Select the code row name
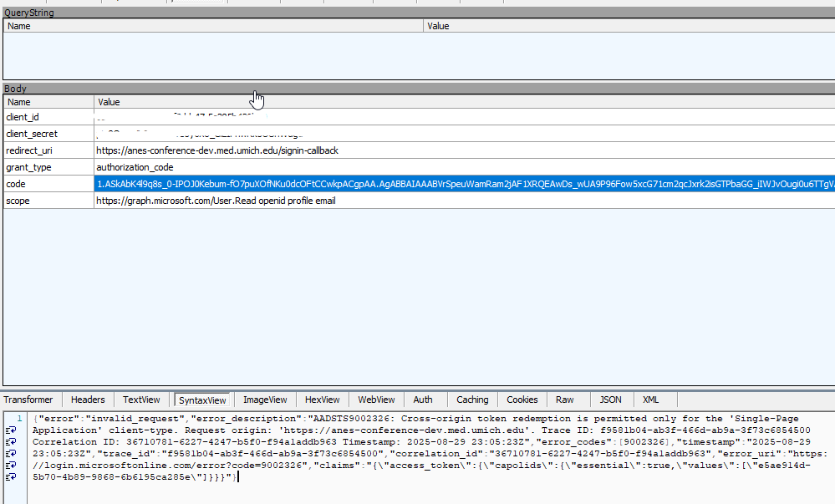Screen dimensions: 835x504 16,184
